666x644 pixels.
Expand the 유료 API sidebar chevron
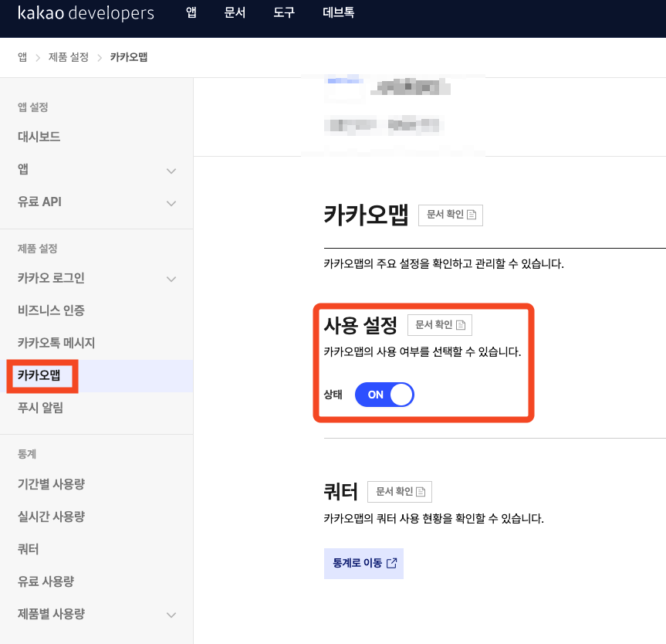point(171,203)
